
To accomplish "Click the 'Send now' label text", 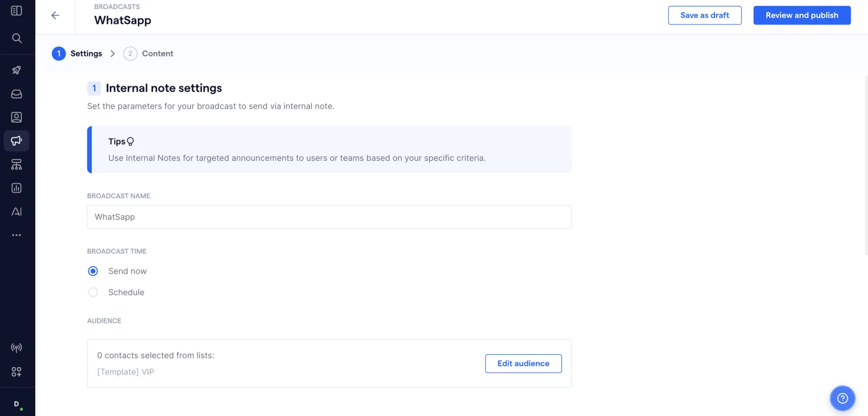I will pos(127,271).
